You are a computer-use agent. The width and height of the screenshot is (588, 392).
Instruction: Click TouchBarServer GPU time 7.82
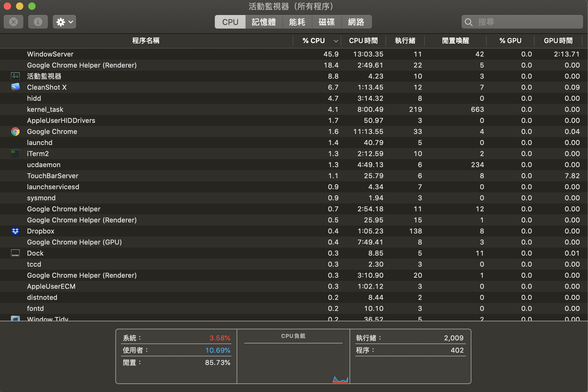point(572,176)
